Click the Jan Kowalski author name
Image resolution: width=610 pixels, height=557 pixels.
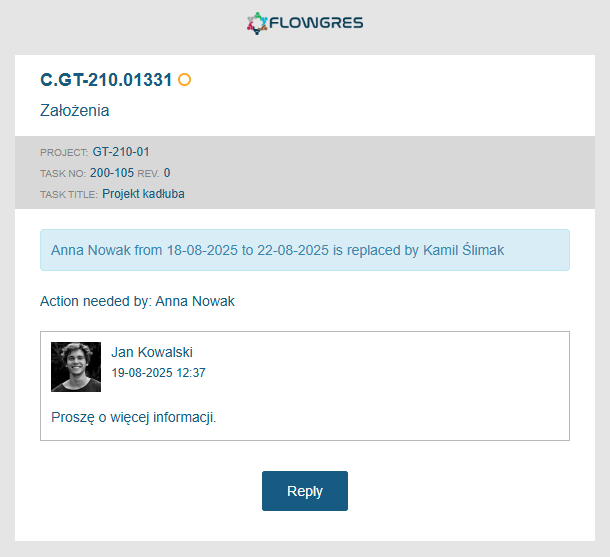point(152,352)
